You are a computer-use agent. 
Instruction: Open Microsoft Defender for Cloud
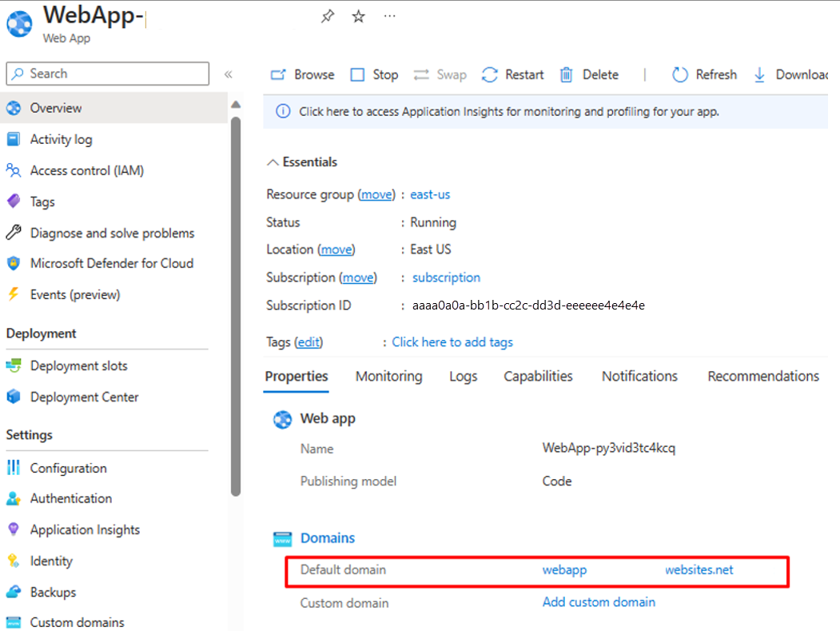111,263
